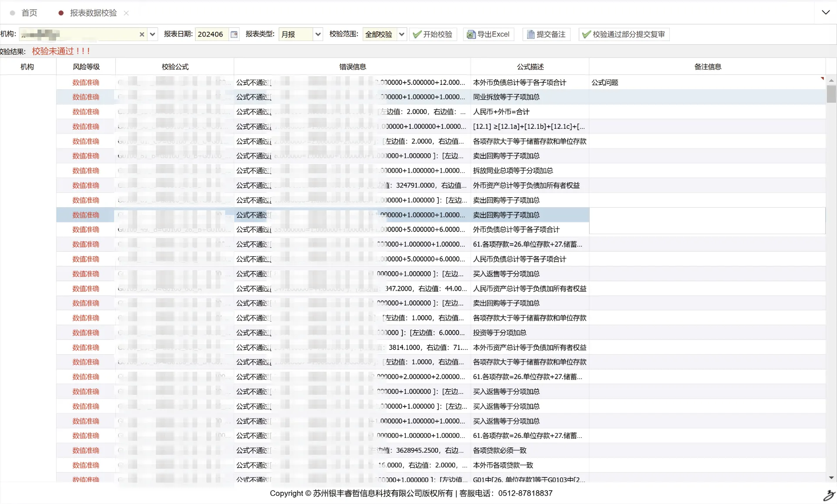837x504 pixels.
Task: Select the 报表数据校验 tab
Action: (x=93, y=13)
